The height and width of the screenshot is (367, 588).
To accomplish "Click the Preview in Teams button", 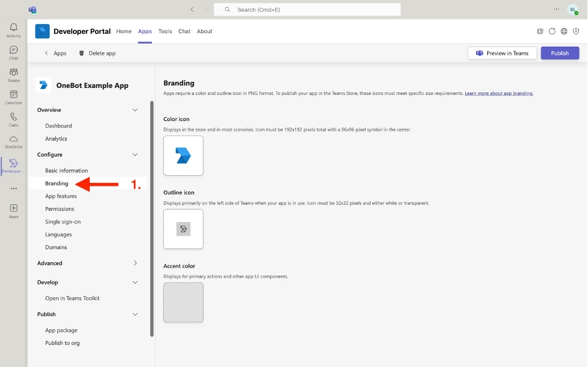I will coord(502,53).
